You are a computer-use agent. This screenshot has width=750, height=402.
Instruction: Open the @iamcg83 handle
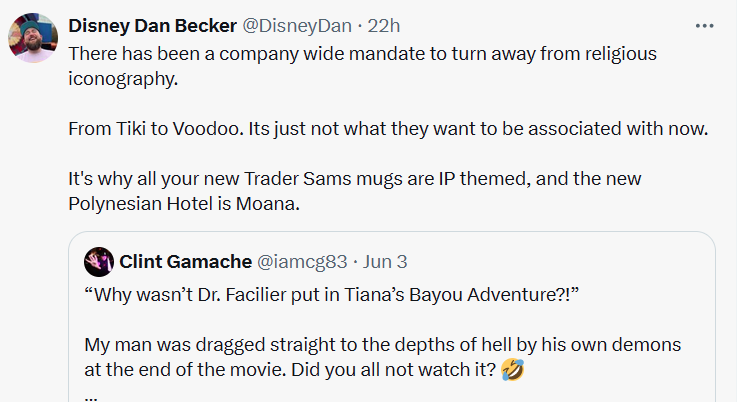coord(302,262)
